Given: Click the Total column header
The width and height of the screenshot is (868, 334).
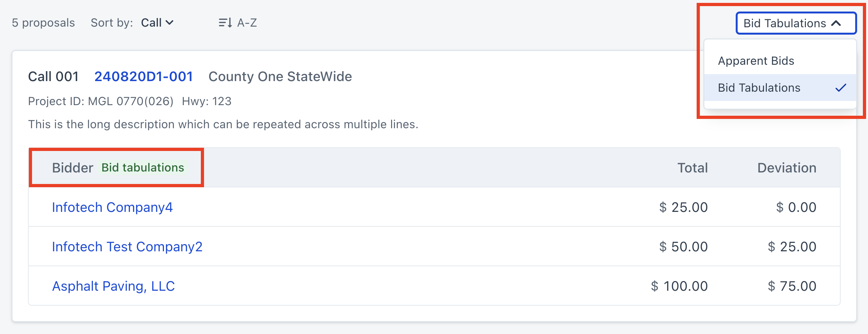Looking at the screenshot, I should tap(692, 168).
